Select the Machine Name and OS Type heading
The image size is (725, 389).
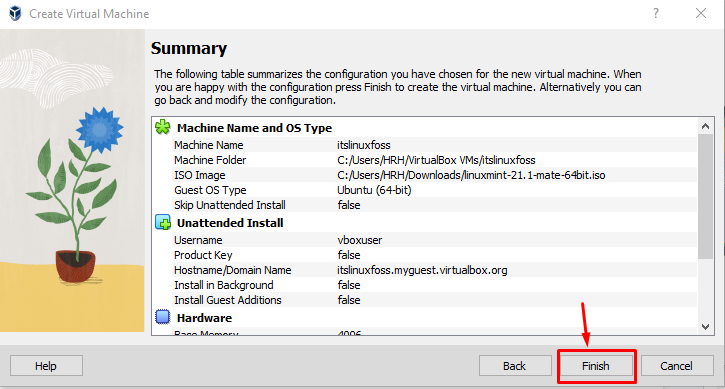coord(254,128)
